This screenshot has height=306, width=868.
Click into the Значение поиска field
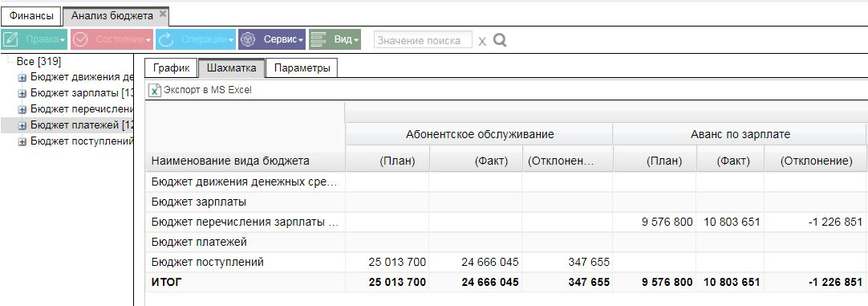point(423,40)
